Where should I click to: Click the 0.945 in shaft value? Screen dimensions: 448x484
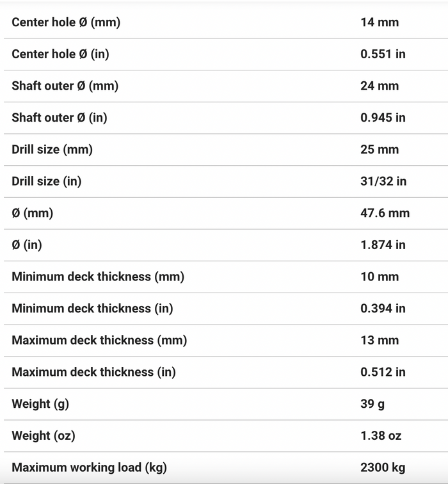pyautogui.click(x=383, y=118)
